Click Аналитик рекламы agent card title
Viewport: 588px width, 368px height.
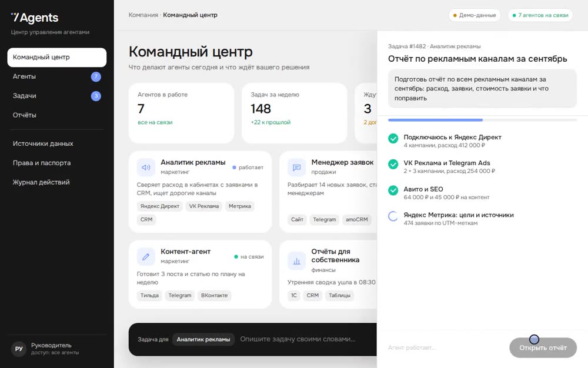193,162
